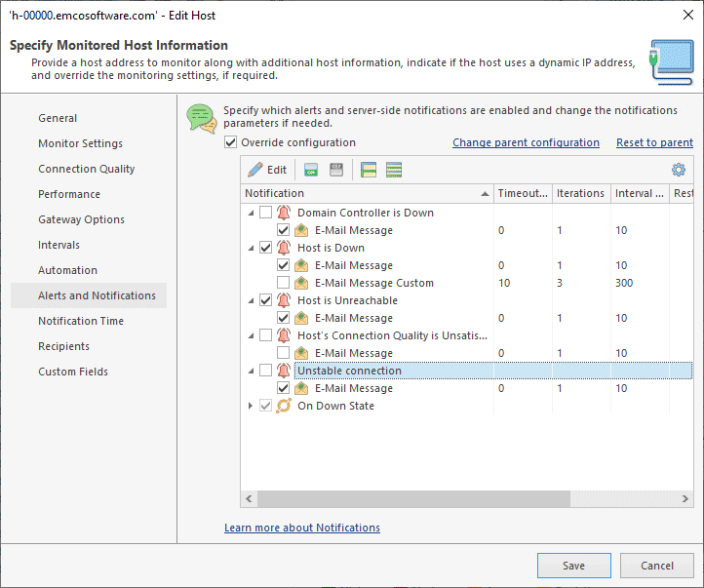Enable the Domain Controller is Down checkbox

(x=266, y=213)
